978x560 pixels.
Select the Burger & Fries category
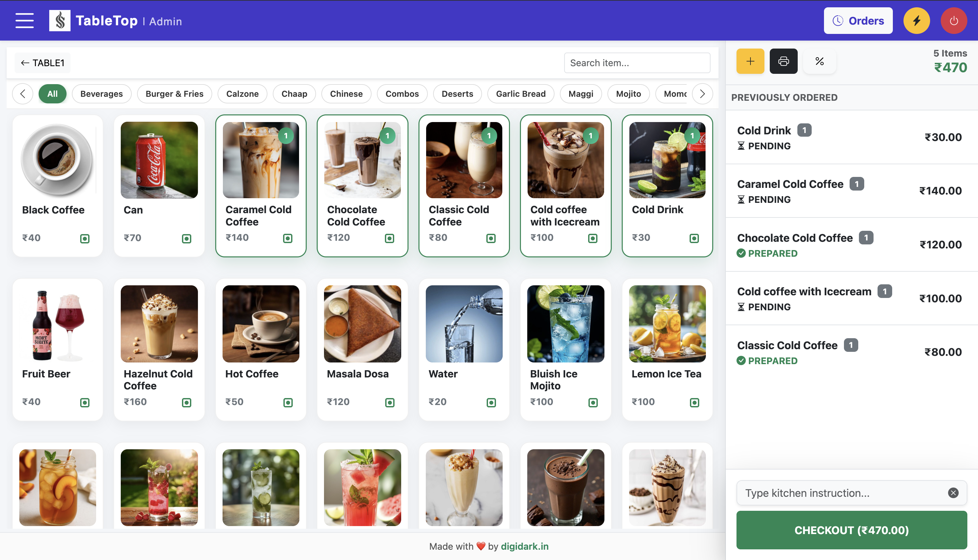(174, 94)
